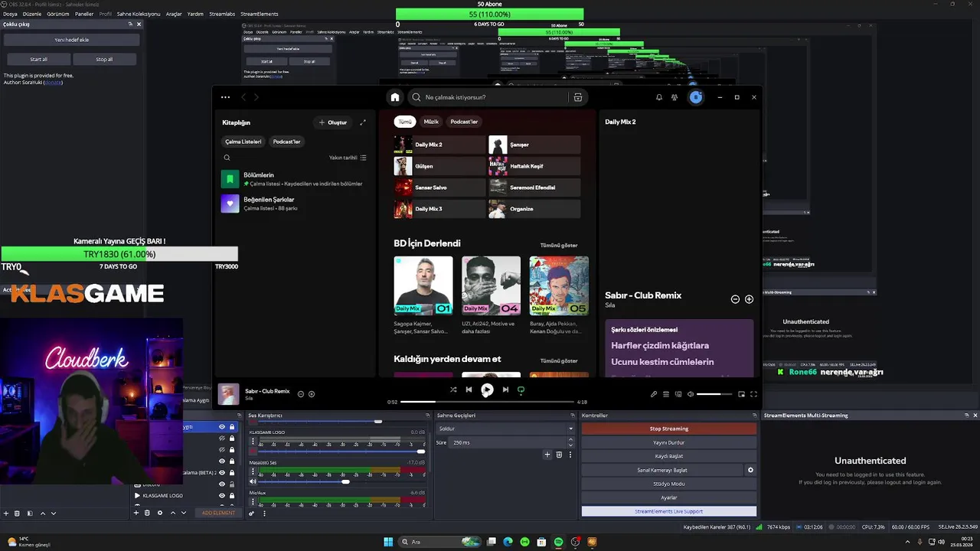
Task: Open Spotify Friend Activity icon
Action: coord(675,97)
